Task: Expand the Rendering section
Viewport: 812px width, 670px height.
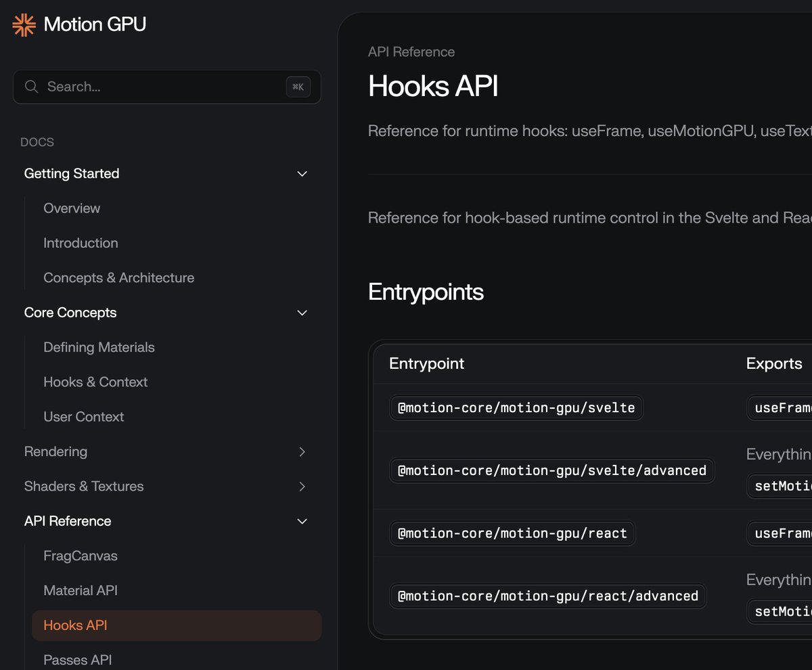Action: (302, 452)
